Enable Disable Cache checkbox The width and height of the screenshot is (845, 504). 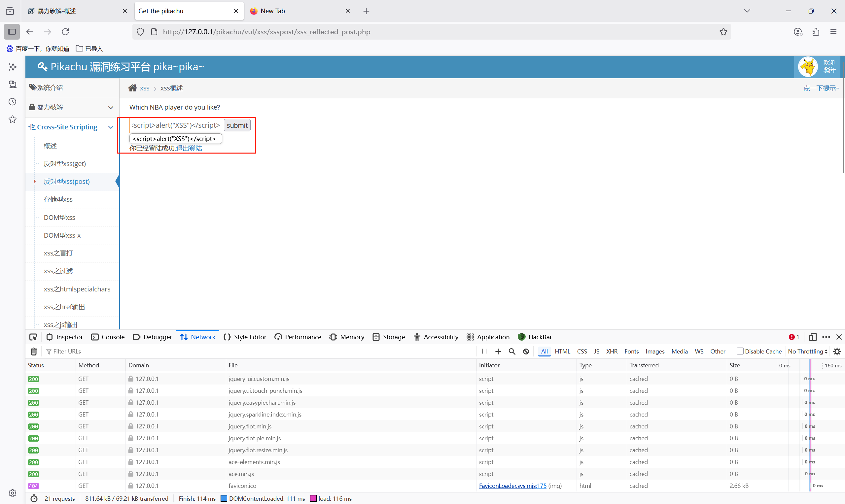[x=740, y=351]
